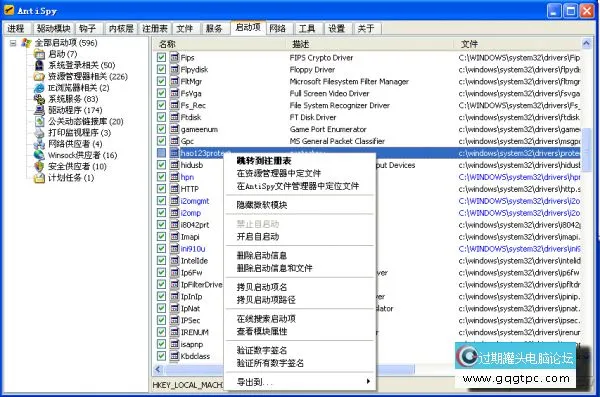Click the 驱动程序 computer icon
The height and width of the screenshot is (397, 600).
click(39, 110)
